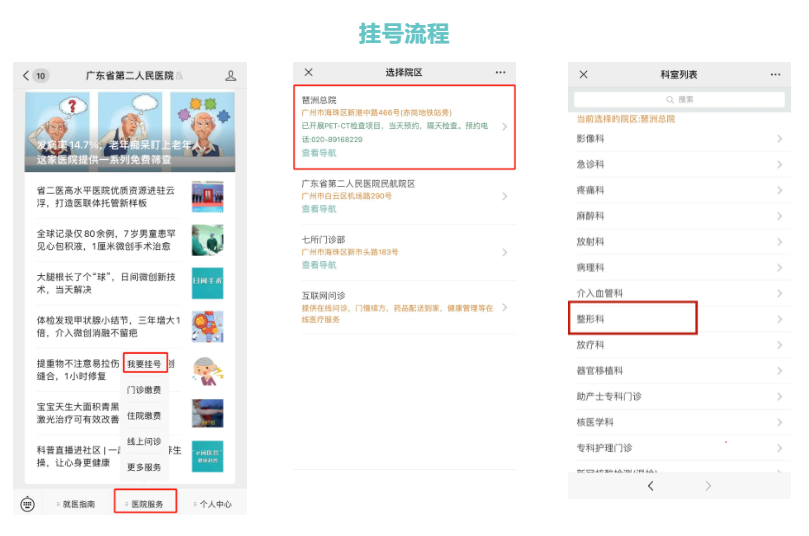Open thumbnail beside thyroid nodule article
The width and height of the screenshot is (809, 536).
207,327
